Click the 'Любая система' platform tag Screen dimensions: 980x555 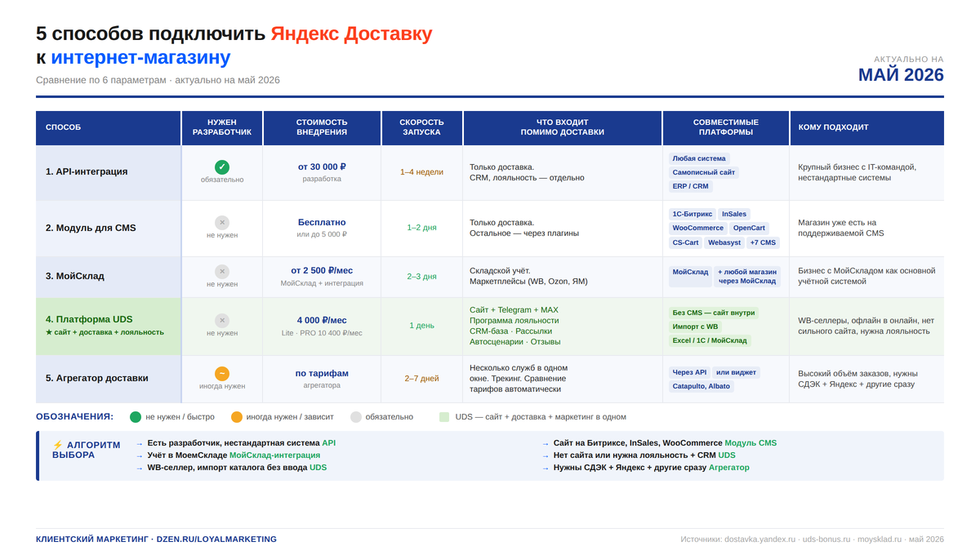[x=698, y=158]
